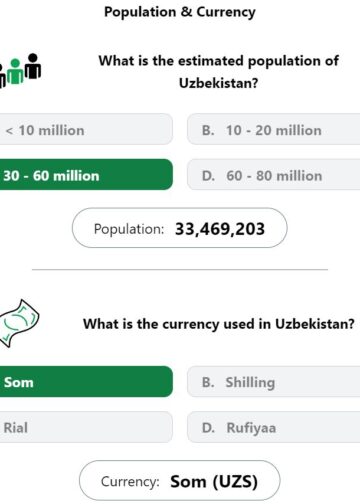Click the Population 33,469,203 result pill
Viewport: 360px width, 504px height.
click(180, 228)
